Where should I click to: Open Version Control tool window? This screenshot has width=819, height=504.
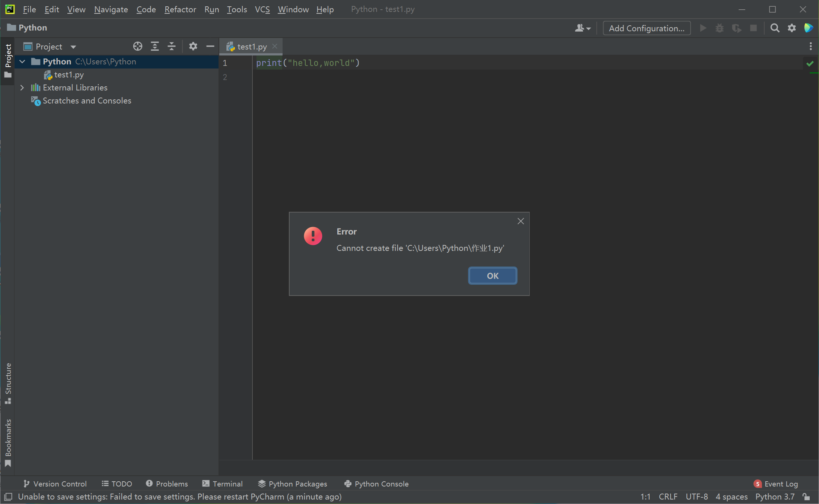pyautogui.click(x=55, y=484)
